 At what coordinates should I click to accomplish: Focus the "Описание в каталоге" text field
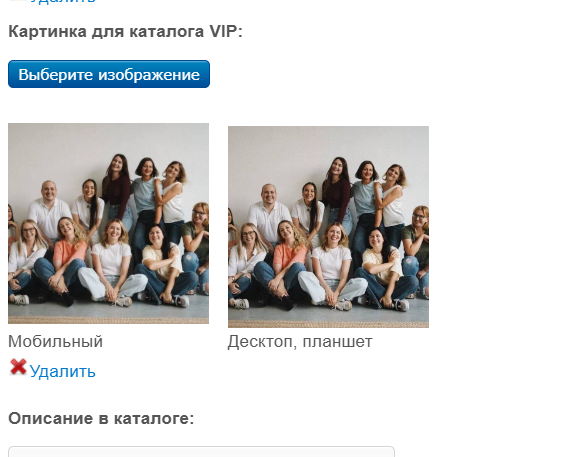pos(201,451)
